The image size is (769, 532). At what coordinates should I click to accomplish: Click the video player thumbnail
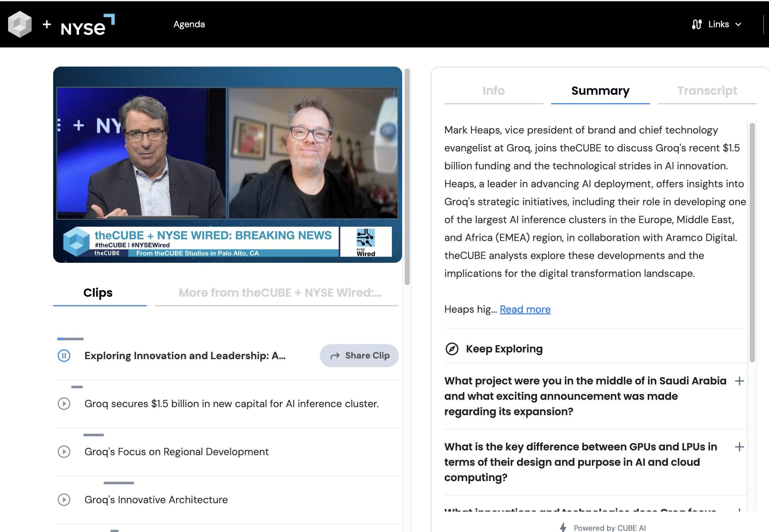pyautogui.click(x=228, y=165)
